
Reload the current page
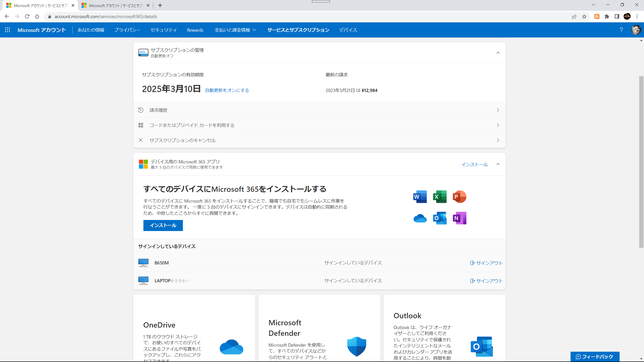coord(27,17)
